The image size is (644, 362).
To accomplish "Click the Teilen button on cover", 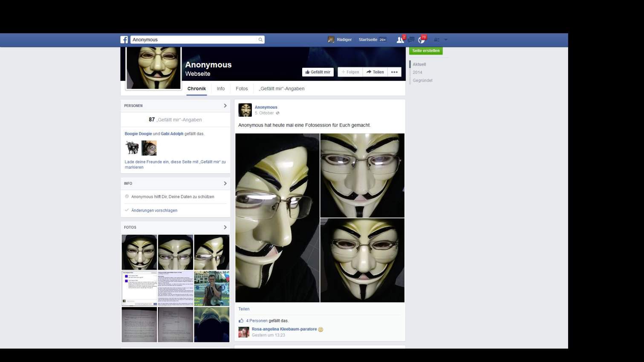I will click(375, 72).
